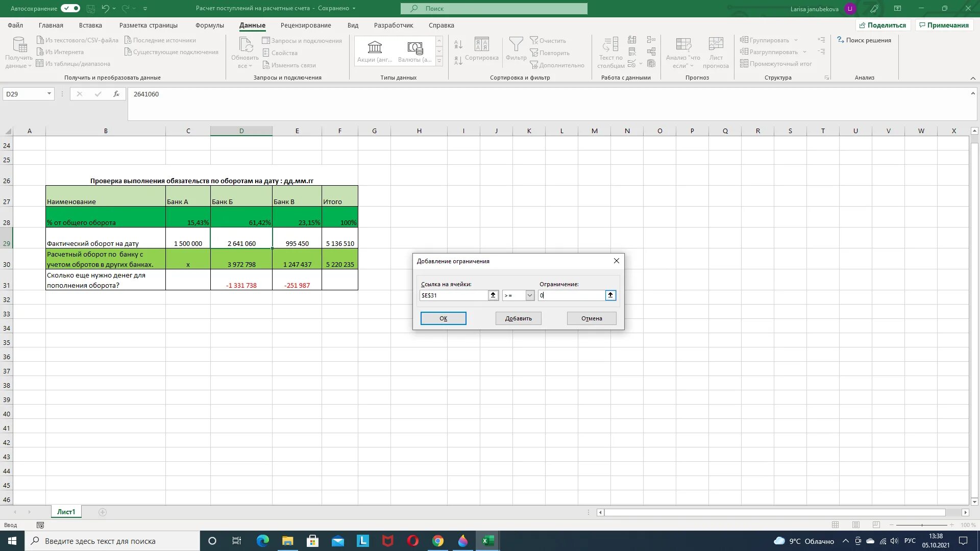The image size is (980, 551).
Task: Collapse dialog via cell reference range icon
Action: click(493, 295)
